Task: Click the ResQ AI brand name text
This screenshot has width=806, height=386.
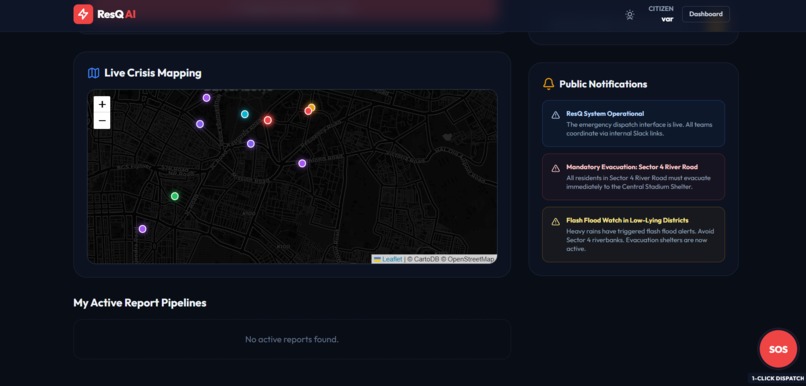Action: (x=116, y=14)
